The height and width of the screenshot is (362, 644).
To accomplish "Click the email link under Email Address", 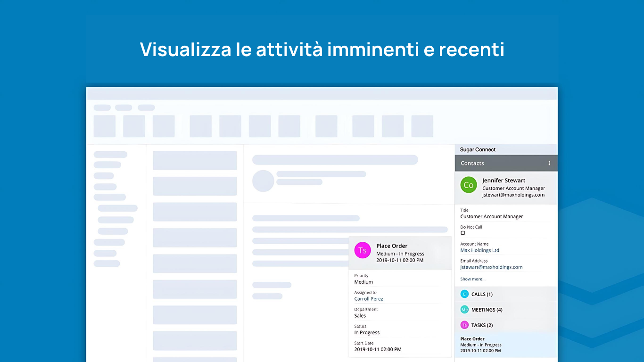I will point(491,267).
